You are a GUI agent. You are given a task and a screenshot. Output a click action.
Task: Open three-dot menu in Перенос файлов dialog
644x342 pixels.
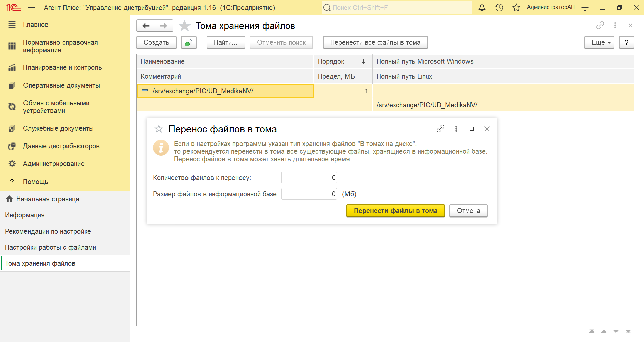456,129
